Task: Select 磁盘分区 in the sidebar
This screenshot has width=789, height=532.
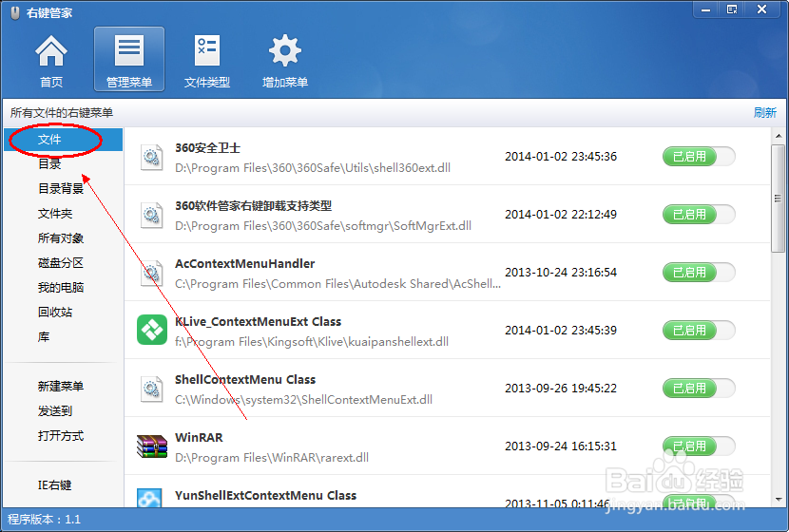Action: pyautogui.click(x=61, y=262)
